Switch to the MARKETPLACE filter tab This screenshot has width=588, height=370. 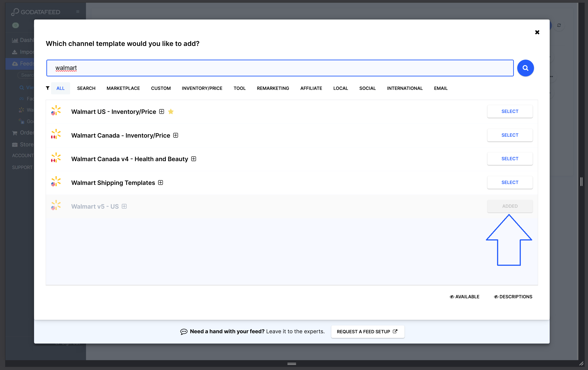coord(123,88)
